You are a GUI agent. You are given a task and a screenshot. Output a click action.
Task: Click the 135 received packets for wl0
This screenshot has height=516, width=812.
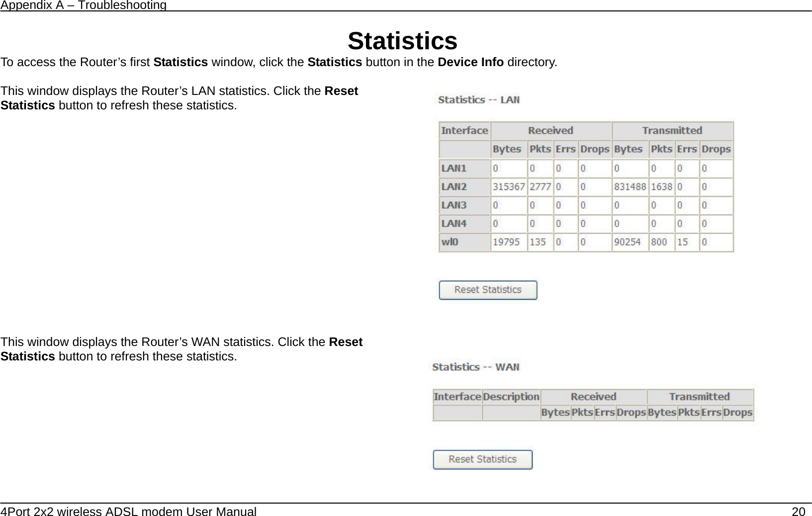pos(538,242)
